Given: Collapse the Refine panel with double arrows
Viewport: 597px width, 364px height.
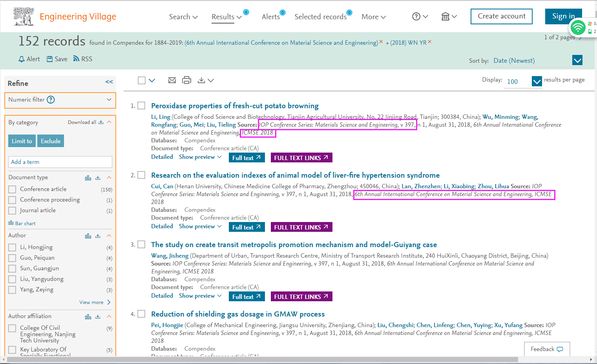Looking at the screenshot, I should click(109, 82).
